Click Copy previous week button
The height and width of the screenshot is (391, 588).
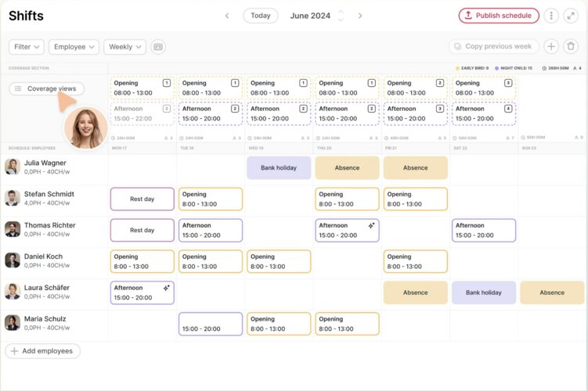coord(494,47)
